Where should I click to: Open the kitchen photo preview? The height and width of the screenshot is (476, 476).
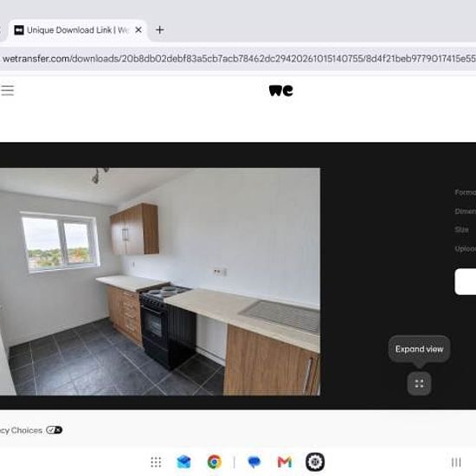pyautogui.click(x=160, y=281)
